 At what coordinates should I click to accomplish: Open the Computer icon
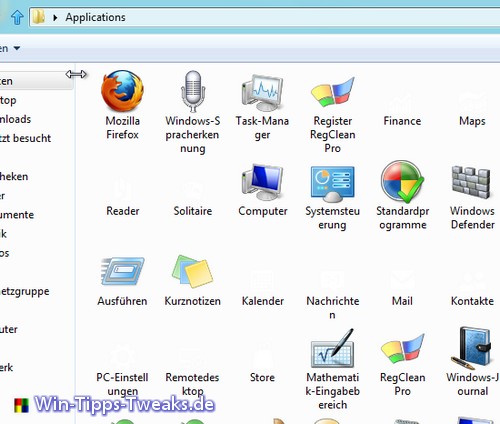click(x=262, y=183)
